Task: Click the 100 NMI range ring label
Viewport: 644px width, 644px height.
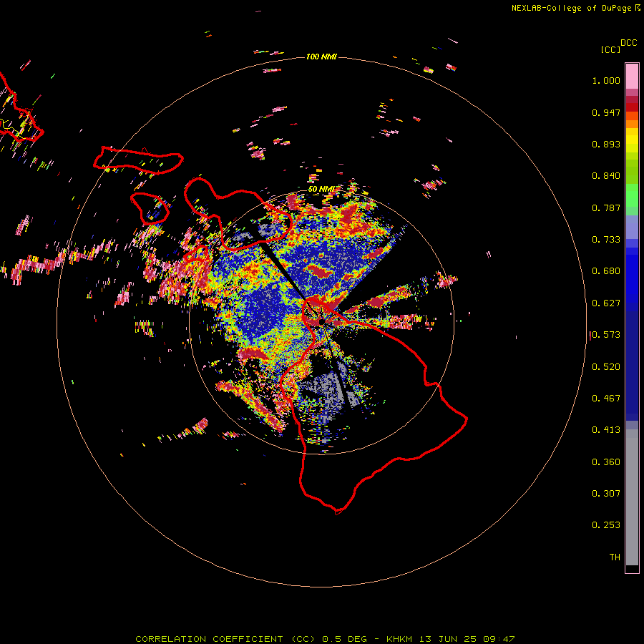Action: click(321, 57)
